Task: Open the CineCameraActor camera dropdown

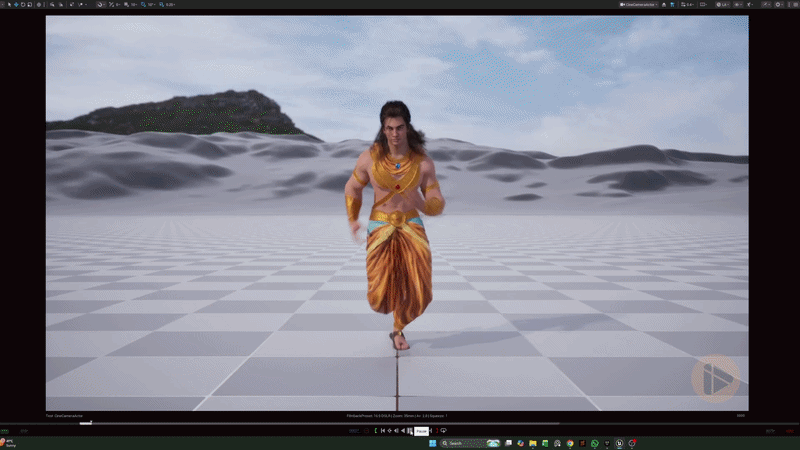Action: 639,5
